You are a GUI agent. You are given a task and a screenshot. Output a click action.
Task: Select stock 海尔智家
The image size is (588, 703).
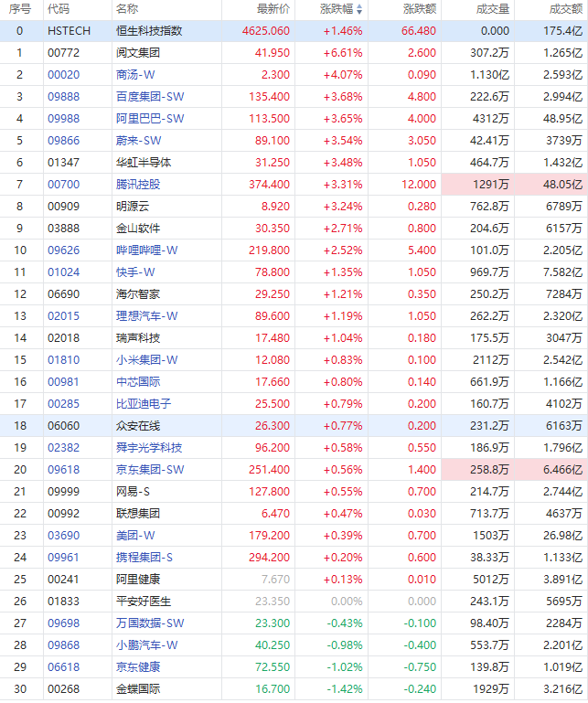pos(138,294)
